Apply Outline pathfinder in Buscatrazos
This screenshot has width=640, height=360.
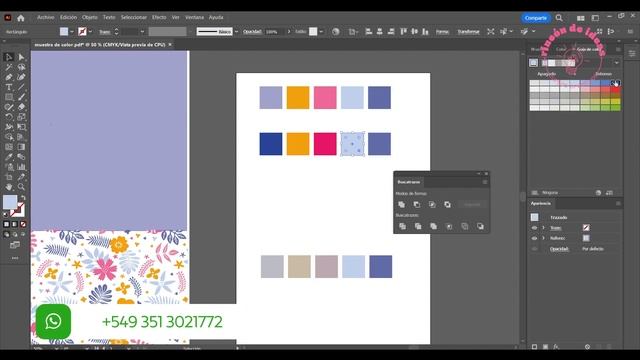point(464,226)
